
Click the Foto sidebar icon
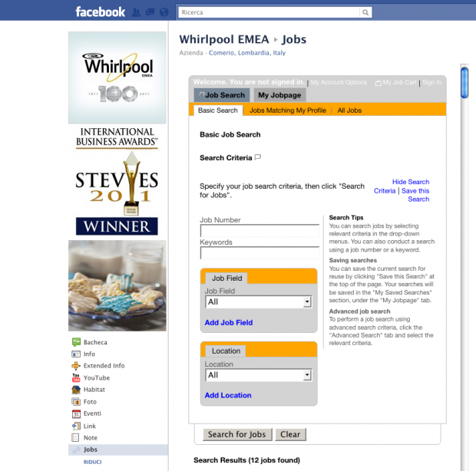click(76, 401)
